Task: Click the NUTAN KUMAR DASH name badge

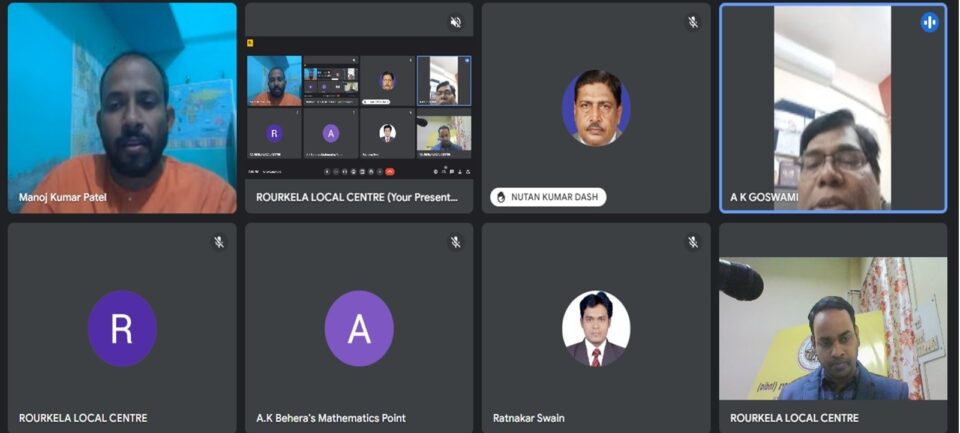Action: [x=549, y=197]
